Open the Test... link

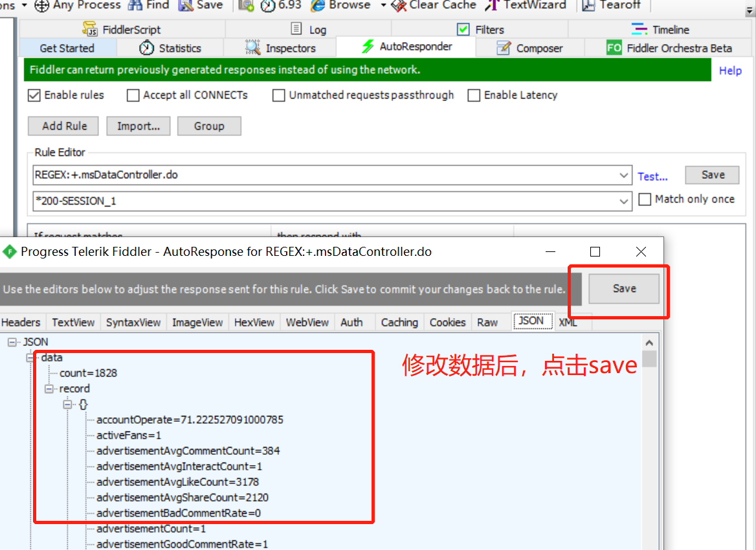coord(652,177)
